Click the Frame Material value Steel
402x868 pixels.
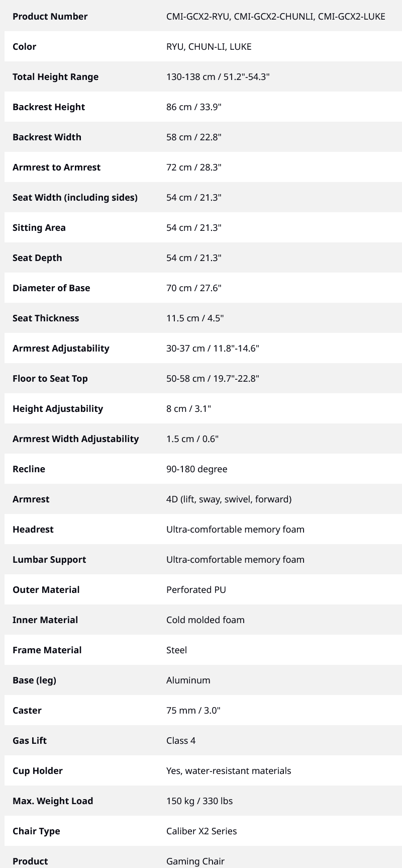[176, 650]
